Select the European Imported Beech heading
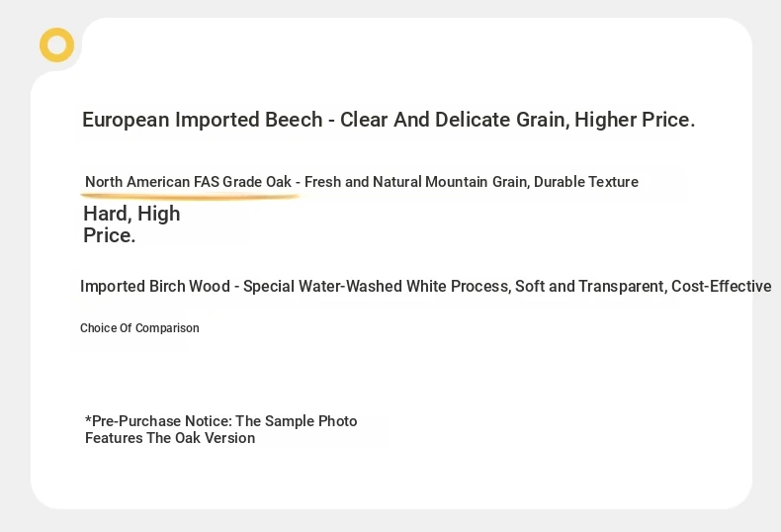The width and height of the screenshot is (781, 532). tap(388, 120)
